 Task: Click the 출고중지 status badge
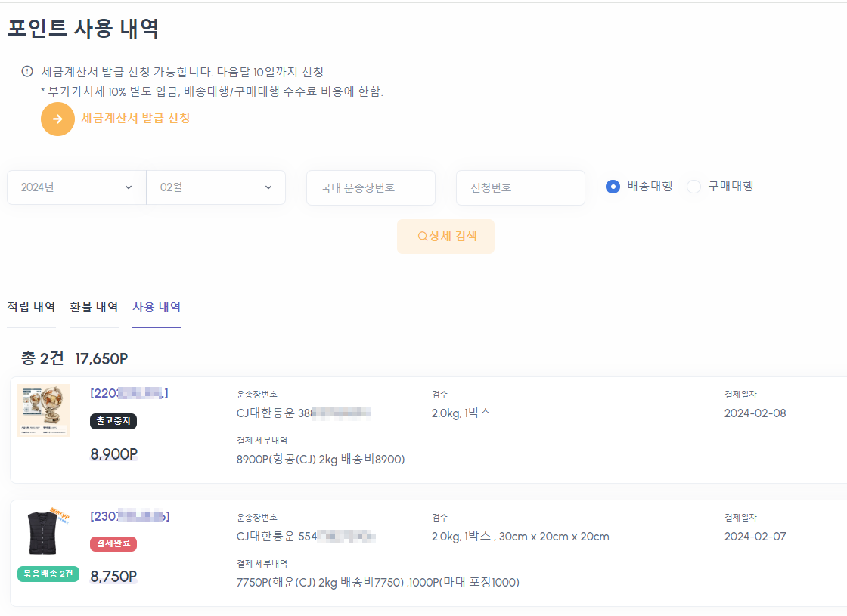coord(113,422)
